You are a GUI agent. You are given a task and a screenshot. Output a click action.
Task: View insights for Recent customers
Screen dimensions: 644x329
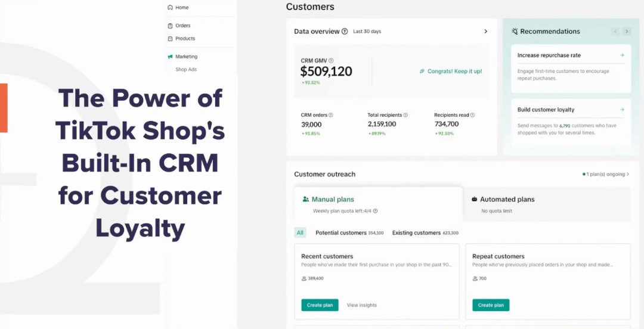[x=362, y=305]
